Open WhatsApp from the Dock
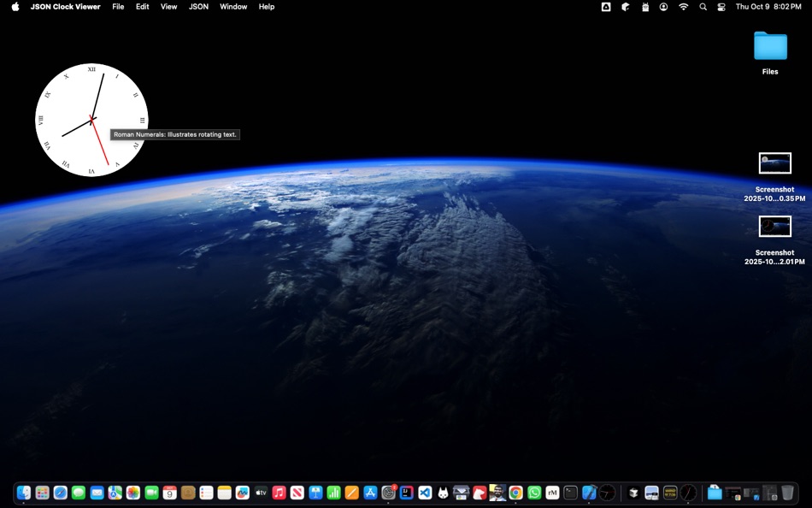The height and width of the screenshot is (508, 812). pyautogui.click(x=533, y=493)
